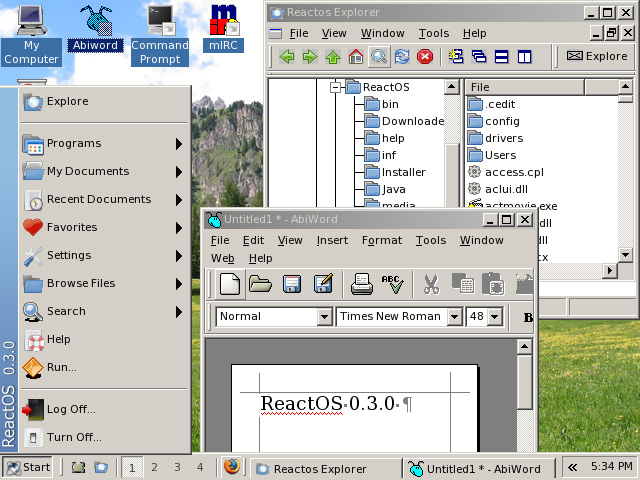Click the Home icon in Explorer toolbar

[356, 56]
